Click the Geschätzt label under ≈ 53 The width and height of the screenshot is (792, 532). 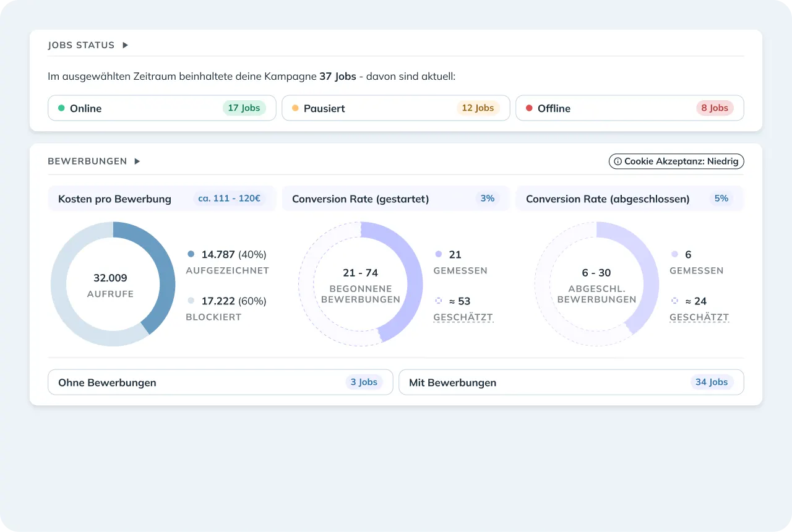[463, 317]
